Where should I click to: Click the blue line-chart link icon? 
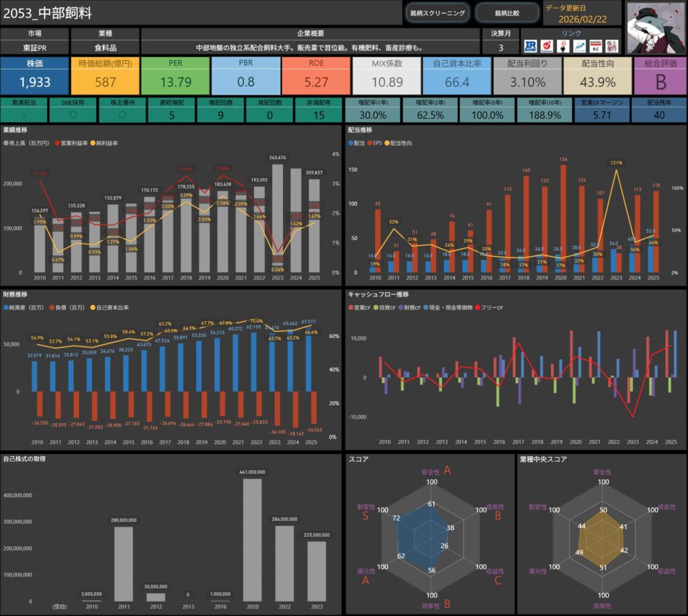(578, 46)
